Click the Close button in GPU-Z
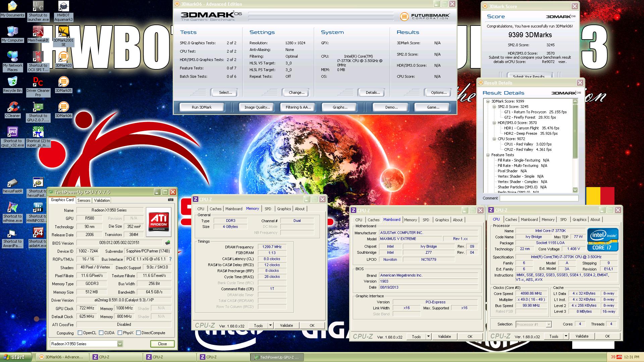The width and height of the screenshot is (644, 362). pyautogui.click(x=162, y=344)
